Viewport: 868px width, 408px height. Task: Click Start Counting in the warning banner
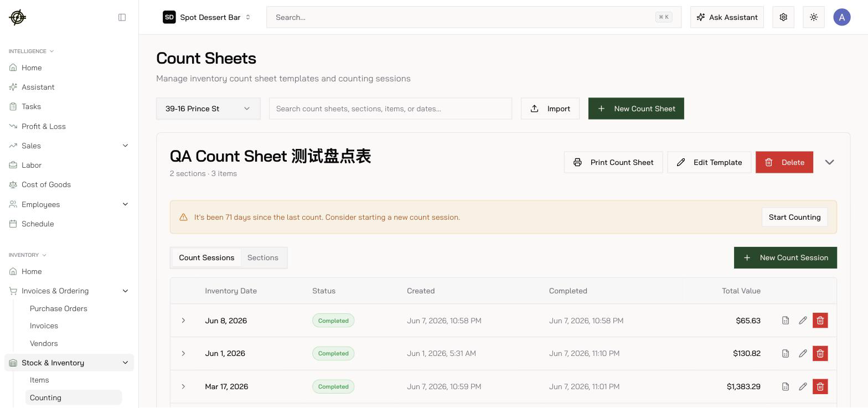[x=794, y=217]
